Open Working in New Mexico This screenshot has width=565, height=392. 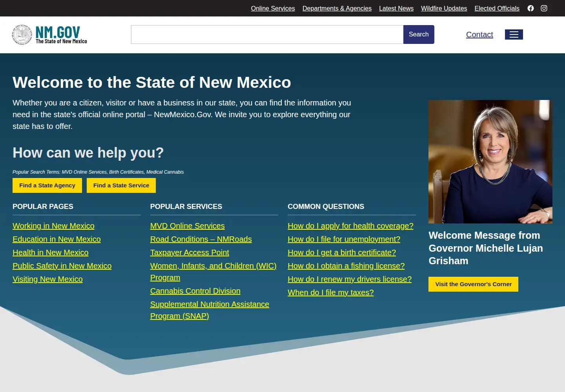coord(53,226)
